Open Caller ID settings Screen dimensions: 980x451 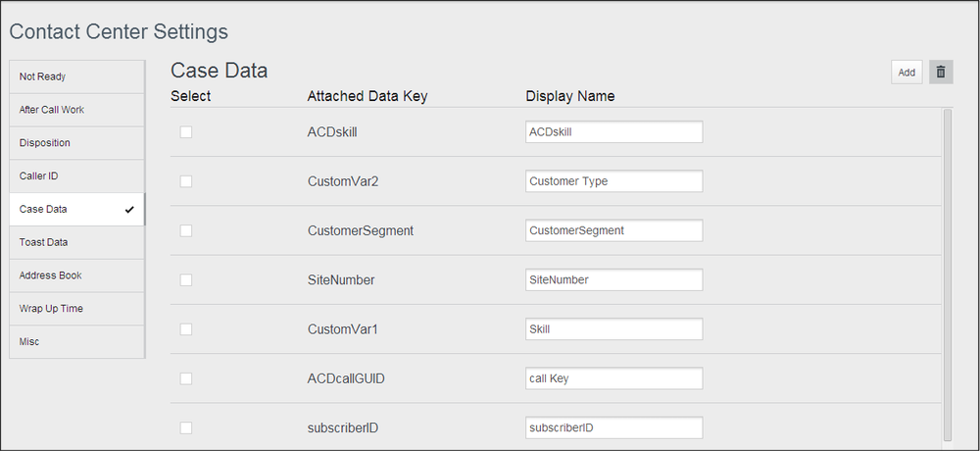pos(76,176)
